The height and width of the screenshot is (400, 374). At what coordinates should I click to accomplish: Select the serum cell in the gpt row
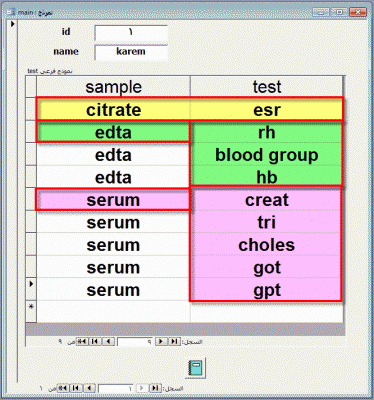coord(113,290)
